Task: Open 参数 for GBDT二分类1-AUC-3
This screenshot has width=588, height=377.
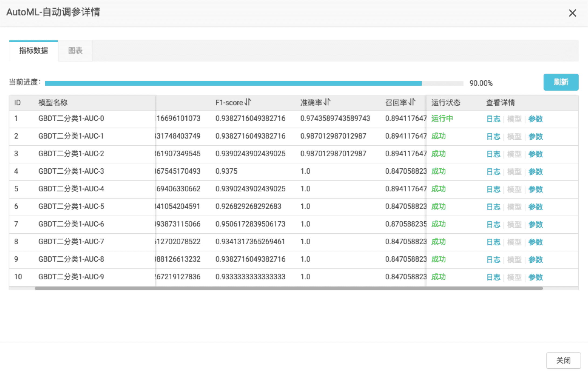Action: click(535, 172)
